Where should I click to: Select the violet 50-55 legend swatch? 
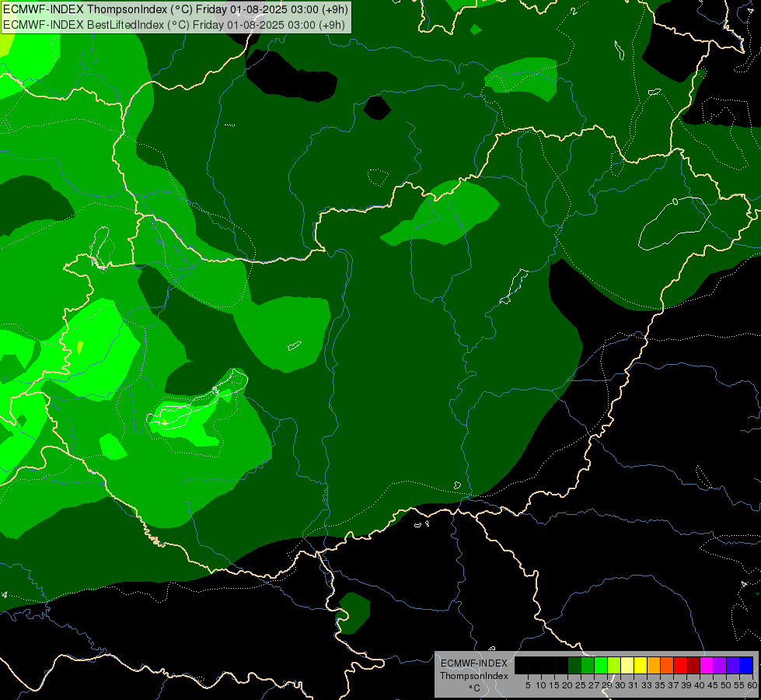pyautogui.click(x=733, y=665)
